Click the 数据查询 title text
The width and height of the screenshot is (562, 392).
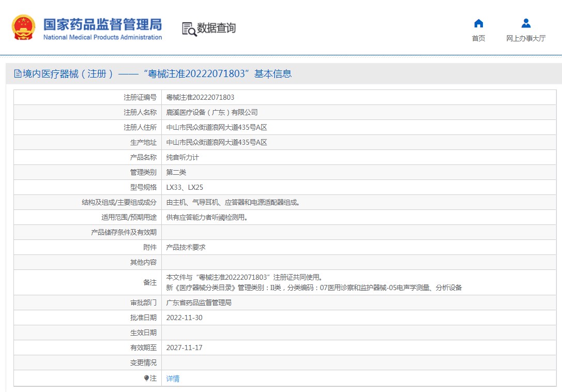coord(216,28)
